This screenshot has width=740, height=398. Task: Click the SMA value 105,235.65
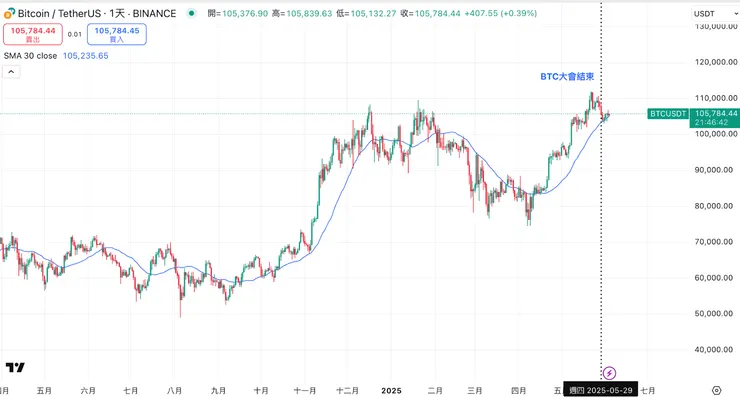pos(85,56)
